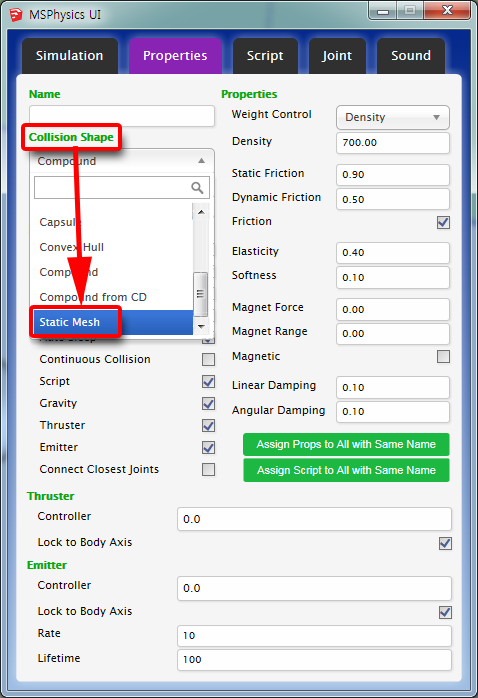Image resolution: width=478 pixels, height=698 pixels.
Task: Click the Static Friction value field
Action: pos(393,174)
